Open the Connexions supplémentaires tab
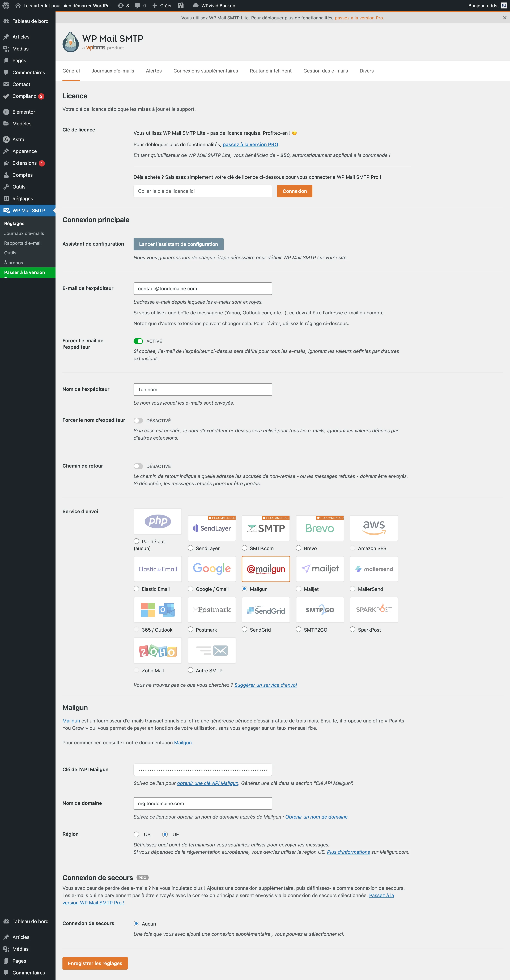510x980 pixels. pos(206,71)
